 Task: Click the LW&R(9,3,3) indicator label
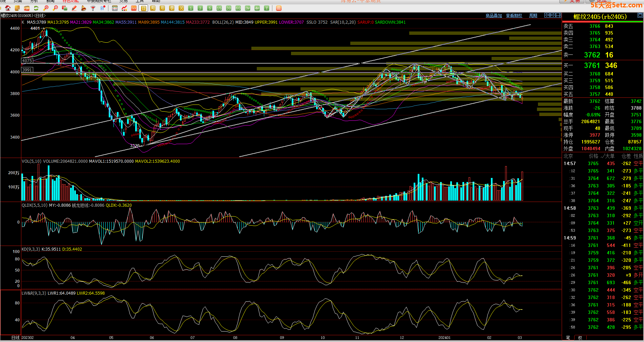34,293
